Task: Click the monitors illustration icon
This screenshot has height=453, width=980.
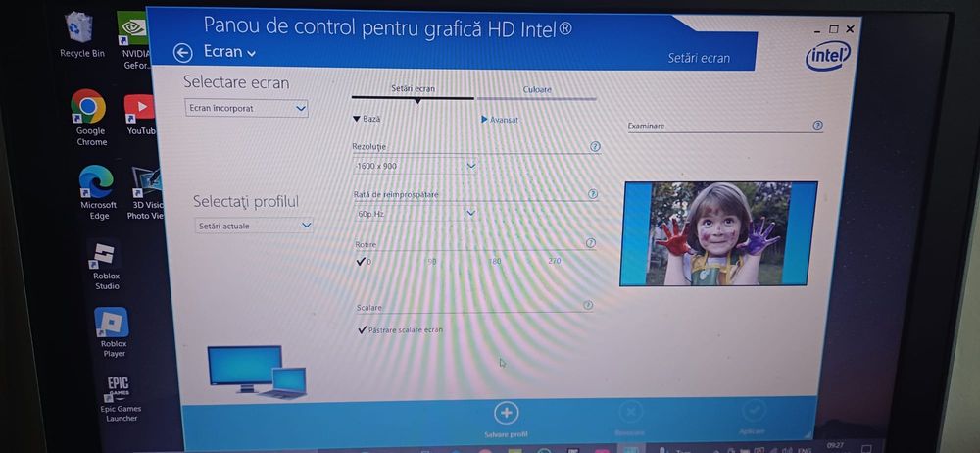Action: (257, 372)
